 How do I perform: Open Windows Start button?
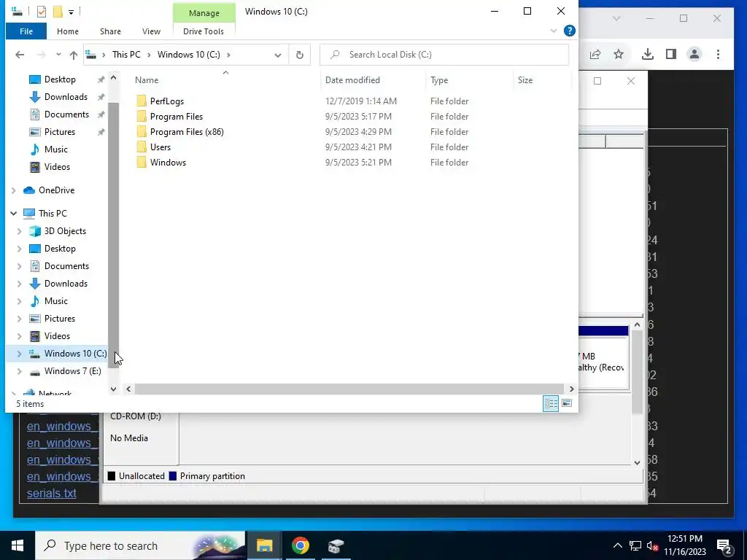pos(18,545)
